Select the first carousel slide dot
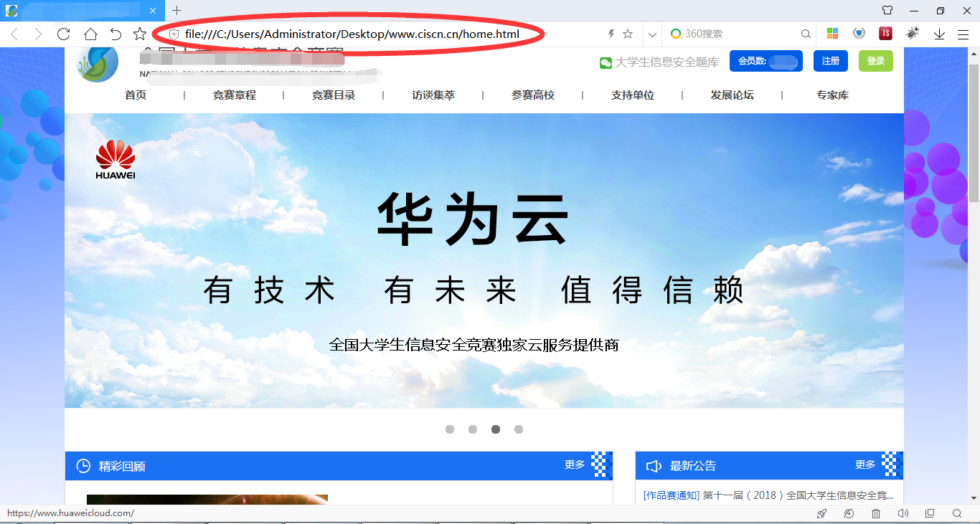This screenshot has height=524, width=980. pos(450,429)
